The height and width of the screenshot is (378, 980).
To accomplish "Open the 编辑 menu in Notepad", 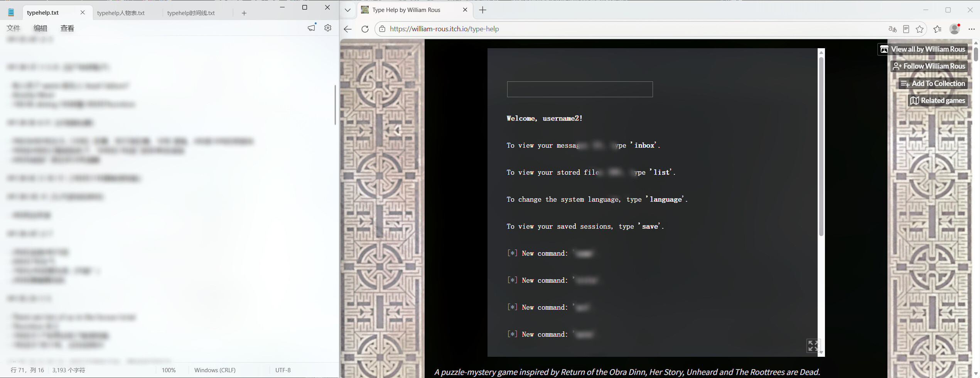I will pos(40,28).
